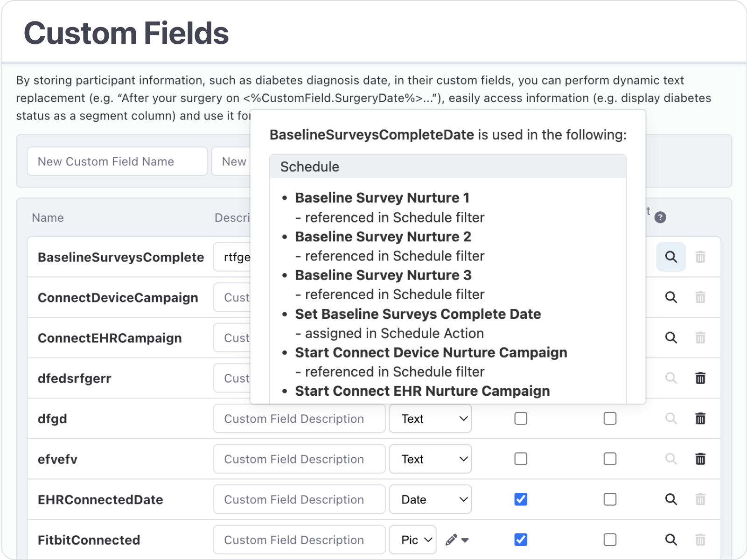747x560 pixels.
Task: Delete the efvefv custom field
Action: point(700,459)
